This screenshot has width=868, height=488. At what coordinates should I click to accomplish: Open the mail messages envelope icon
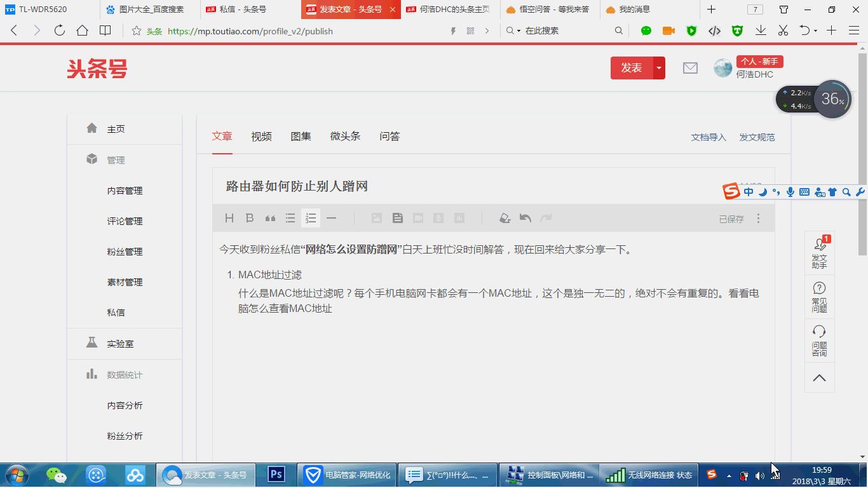[690, 68]
